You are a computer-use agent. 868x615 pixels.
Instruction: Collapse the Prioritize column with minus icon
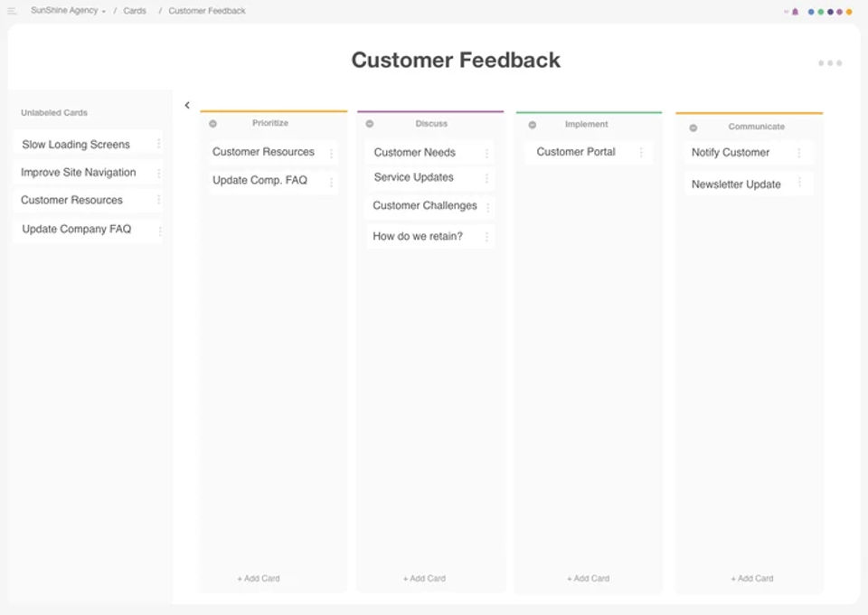pos(213,124)
